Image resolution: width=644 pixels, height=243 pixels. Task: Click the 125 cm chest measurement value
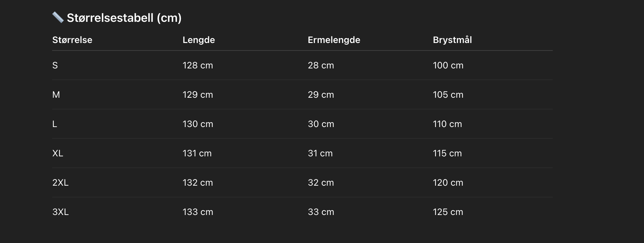click(448, 212)
